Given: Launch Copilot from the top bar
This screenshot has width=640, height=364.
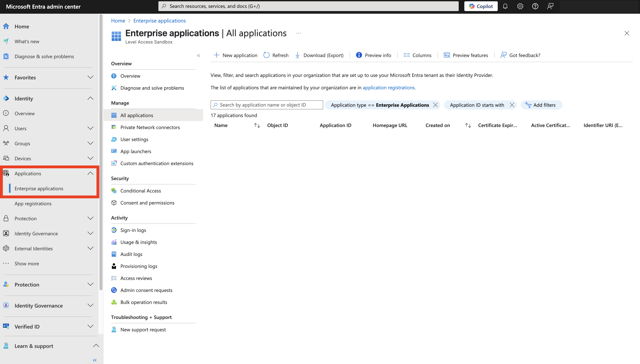Looking at the screenshot, I should [x=480, y=6].
